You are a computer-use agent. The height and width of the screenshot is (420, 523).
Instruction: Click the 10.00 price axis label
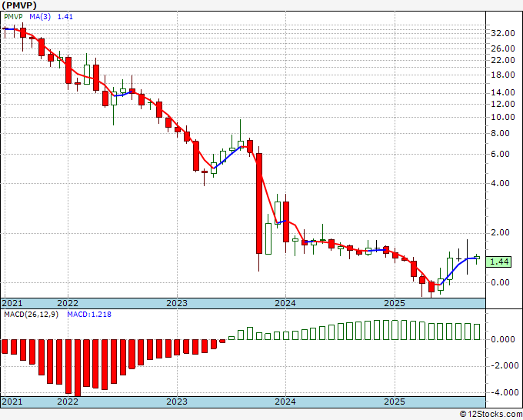pyautogui.click(x=503, y=117)
